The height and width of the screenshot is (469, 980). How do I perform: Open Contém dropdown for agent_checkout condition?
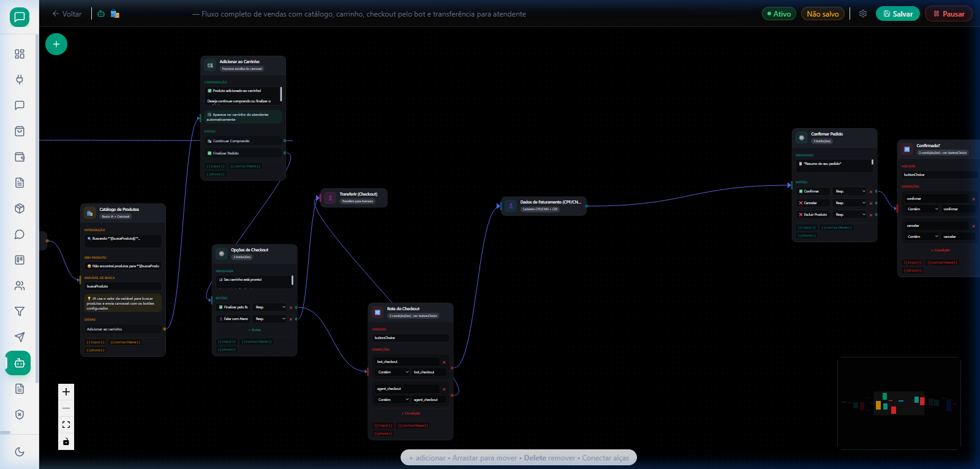393,400
